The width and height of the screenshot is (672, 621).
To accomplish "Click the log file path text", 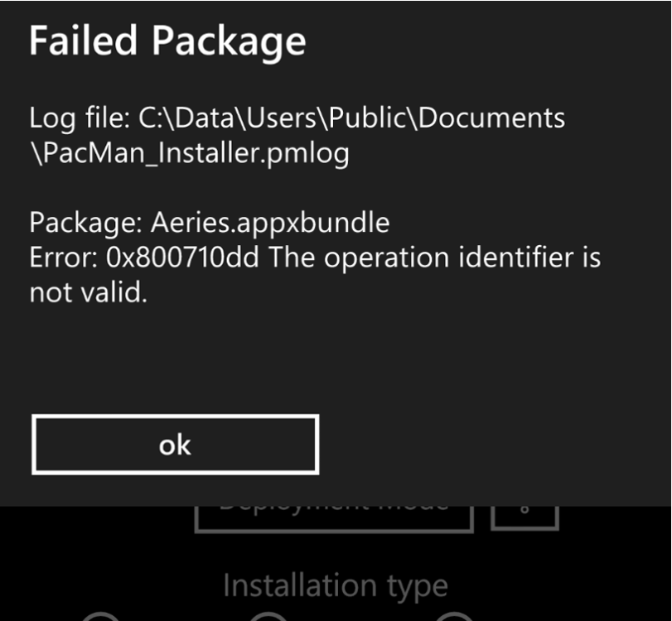I will click(x=297, y=135).
